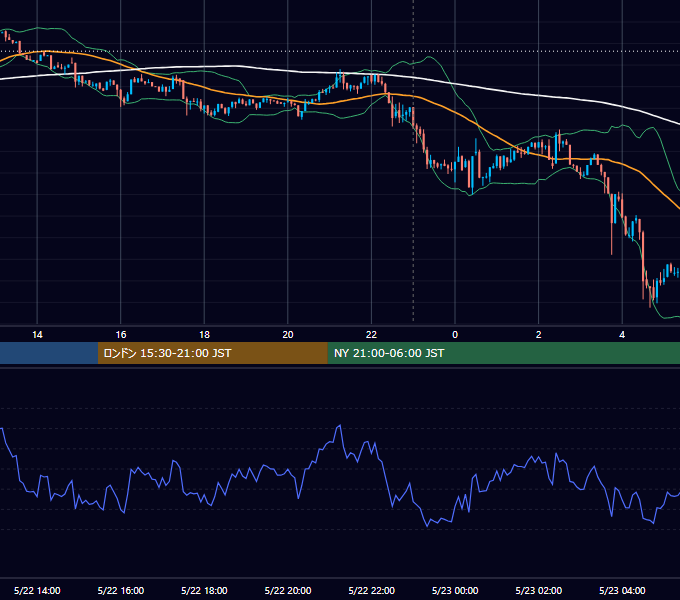Image resolution: width=680 pixels, height=600 pixels.
Task: Click the 0 hour axis label
Action: coord(455,335)
